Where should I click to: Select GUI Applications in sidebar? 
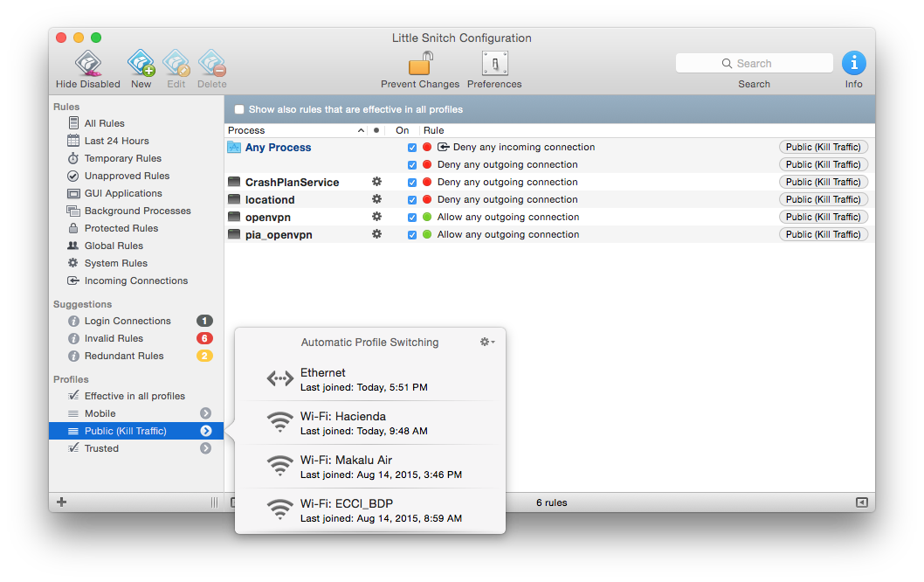point(123,193)
